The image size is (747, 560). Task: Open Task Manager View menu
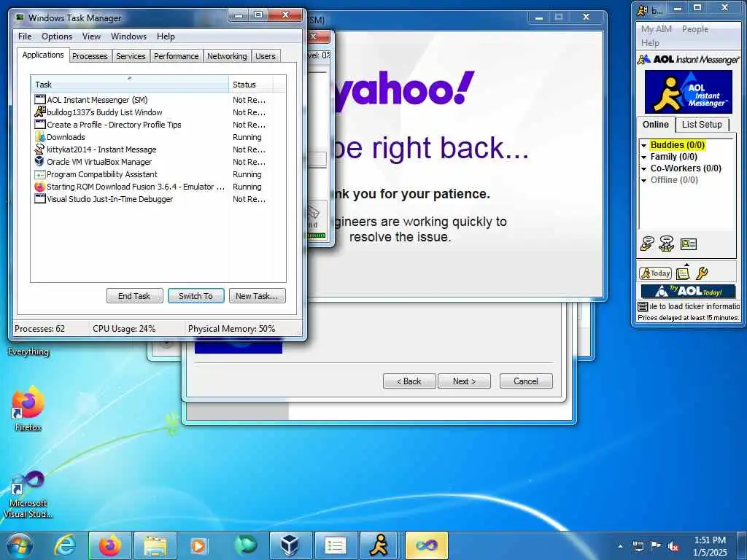pyautogui.click(x=91, y=36)
